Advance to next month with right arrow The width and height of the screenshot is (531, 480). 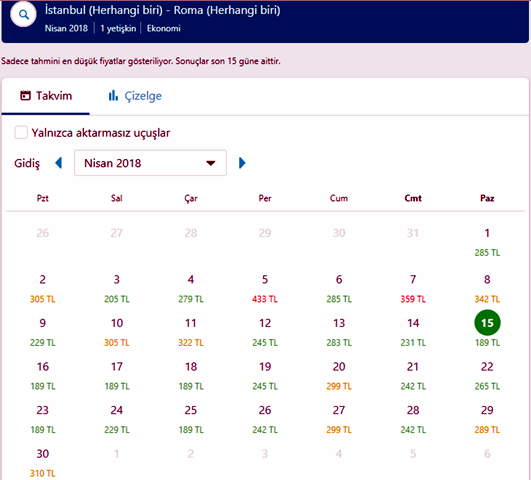tap(242, 163)
